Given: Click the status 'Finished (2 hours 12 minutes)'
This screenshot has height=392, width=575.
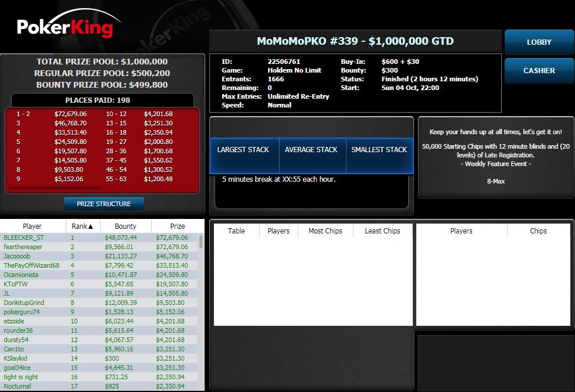Looking at the screenshot, I should 430,79.
